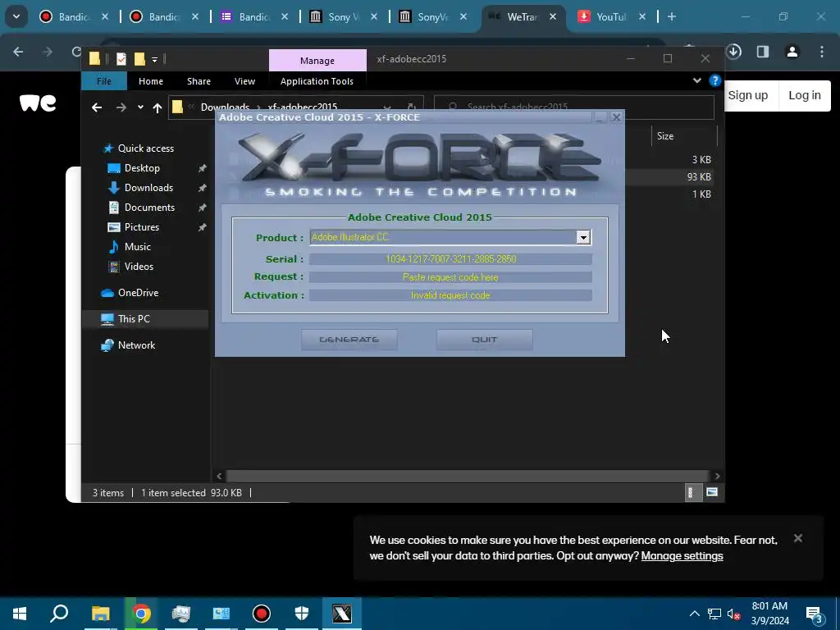Image resolution: width=840 pixels, height=630 pixels.
Task: Open Windows taskbar search
Action: [x=59, y=614]
